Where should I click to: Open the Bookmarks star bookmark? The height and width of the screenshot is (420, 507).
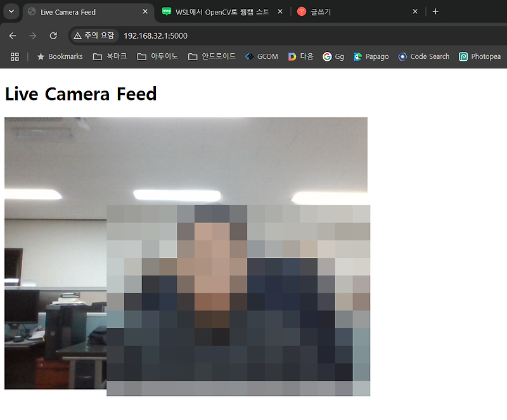(x=60, y=57)
